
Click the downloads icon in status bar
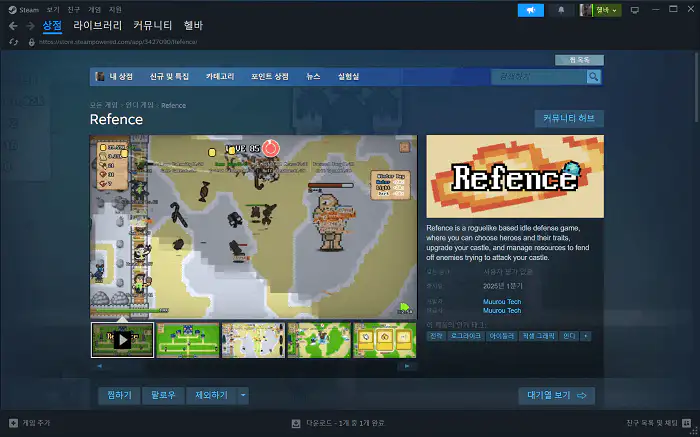pyautogui.click(x=296, y=423)
